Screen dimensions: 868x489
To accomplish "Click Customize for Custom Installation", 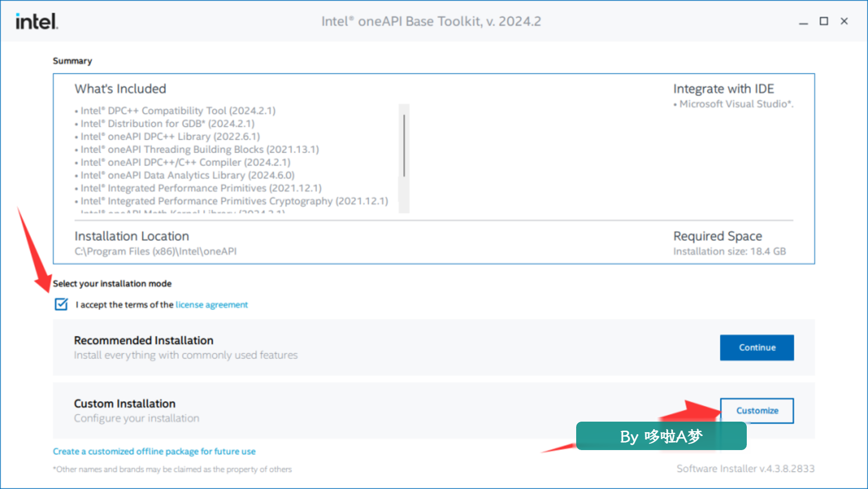I will pos(757,410).
